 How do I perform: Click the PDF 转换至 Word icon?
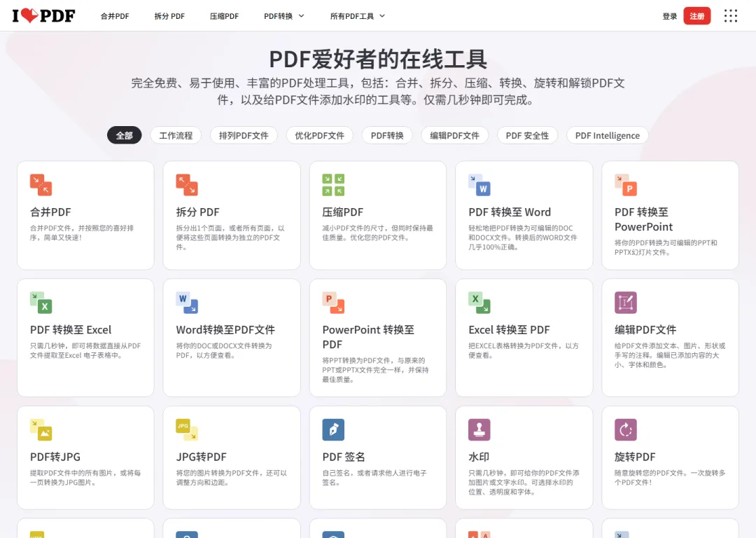point(479,185)
